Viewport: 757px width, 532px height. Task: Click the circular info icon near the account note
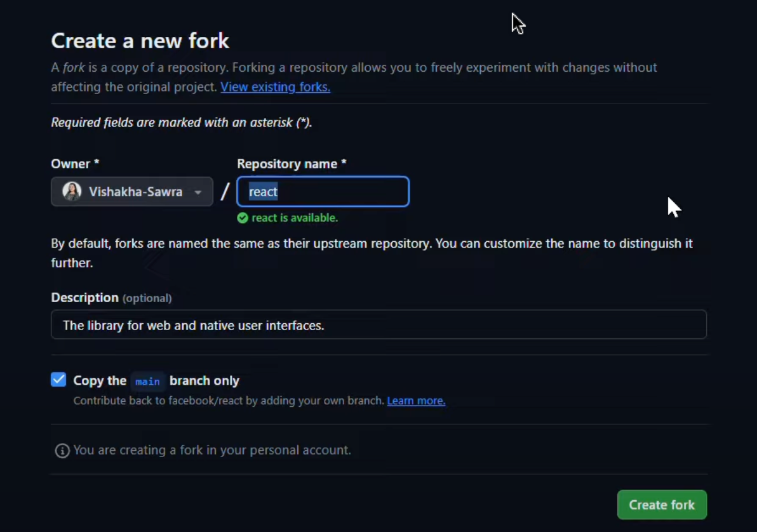click(x=62, y=450)
